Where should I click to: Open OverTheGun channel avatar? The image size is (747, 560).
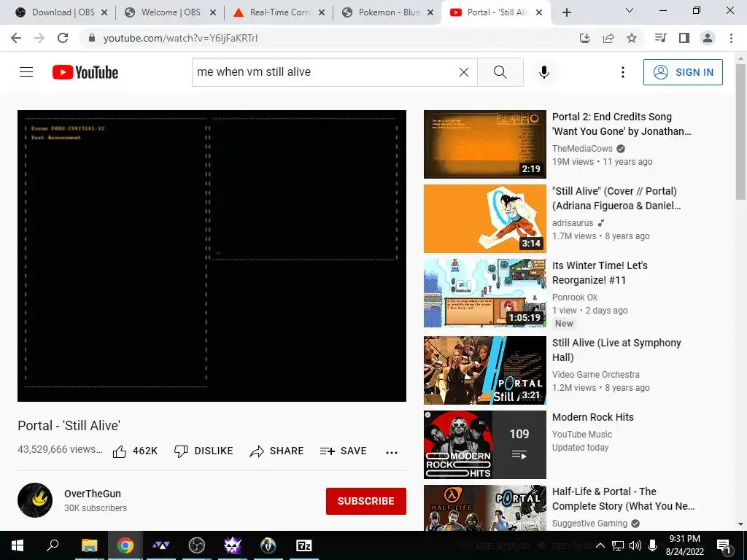[x=35, y=500]
